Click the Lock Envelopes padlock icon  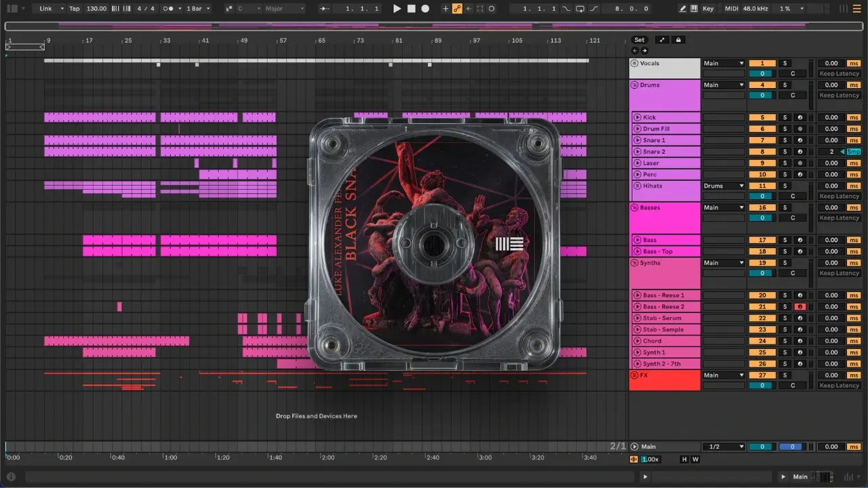(678, 40)
